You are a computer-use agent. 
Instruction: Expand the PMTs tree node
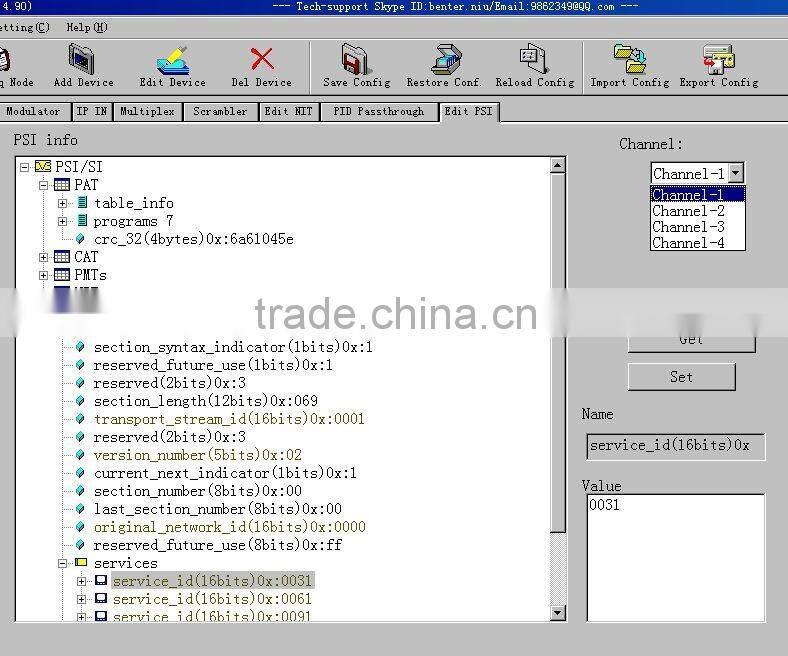tap(44, 275)
